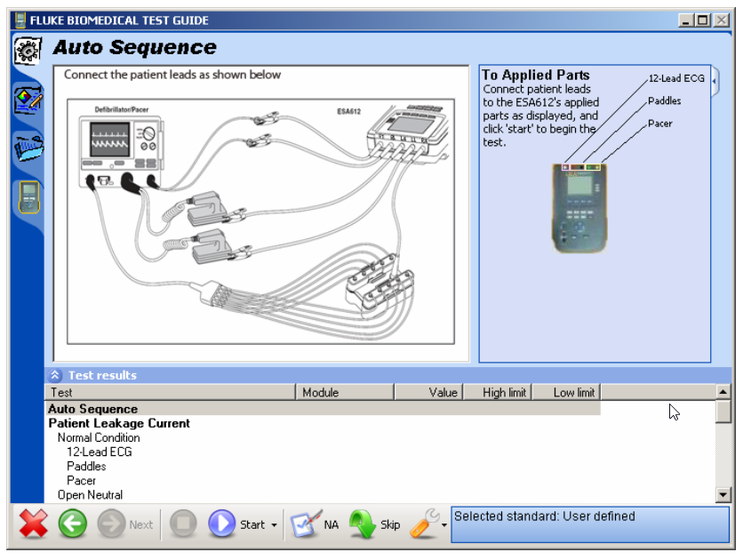Open the Start dropdown arrow
Screen dimensions: 743x560
pyautogui.click(x=274, y=525)
